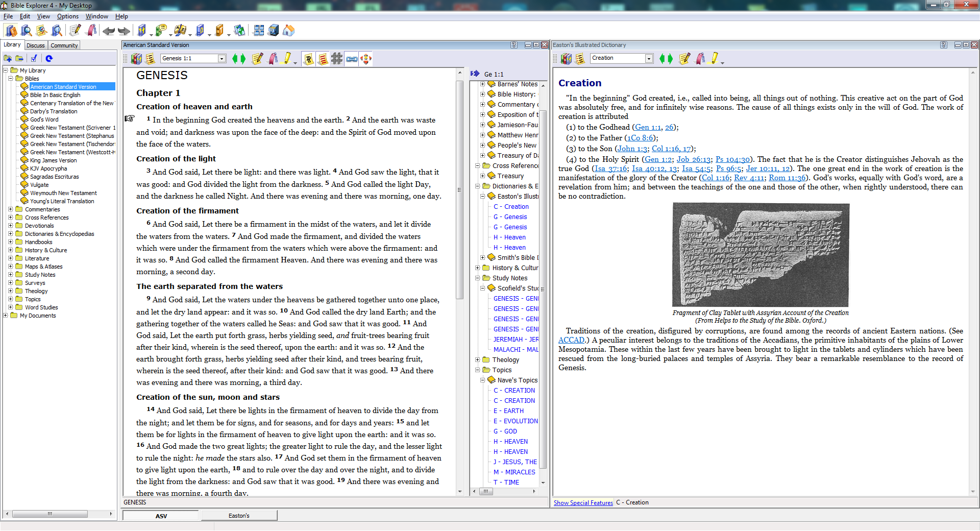Click the Show Special Features link
The width and height of the screenshot is (980, 531).
[x=583, y=503]
